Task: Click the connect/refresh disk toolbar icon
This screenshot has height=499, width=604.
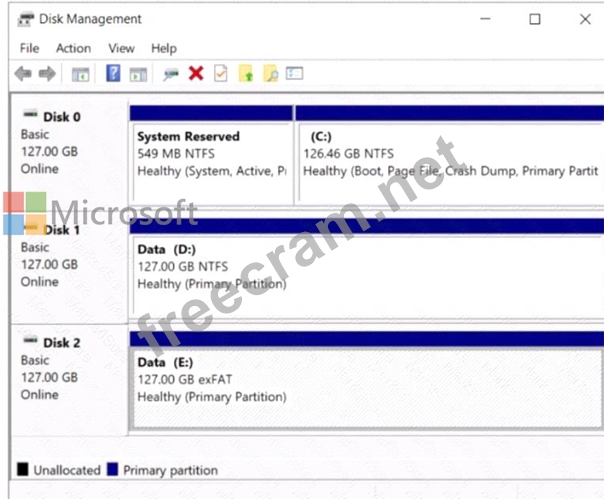Action: coord(171,74)
